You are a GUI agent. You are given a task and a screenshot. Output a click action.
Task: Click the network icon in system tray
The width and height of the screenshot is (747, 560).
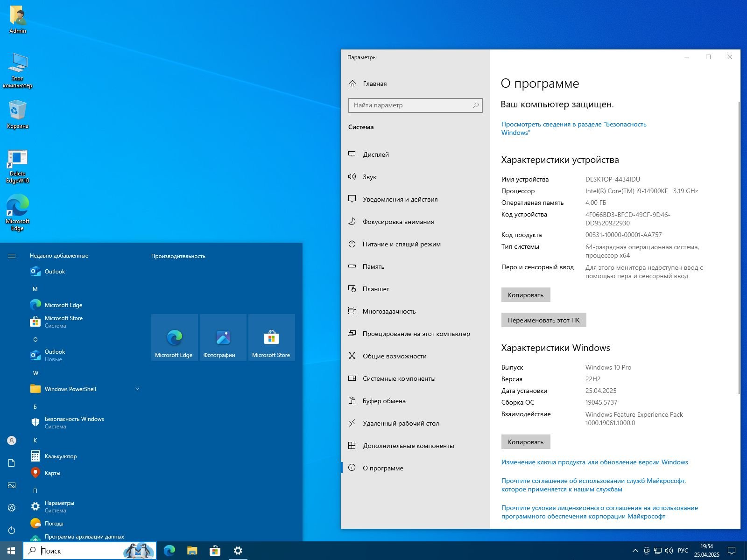coord(657,551)
